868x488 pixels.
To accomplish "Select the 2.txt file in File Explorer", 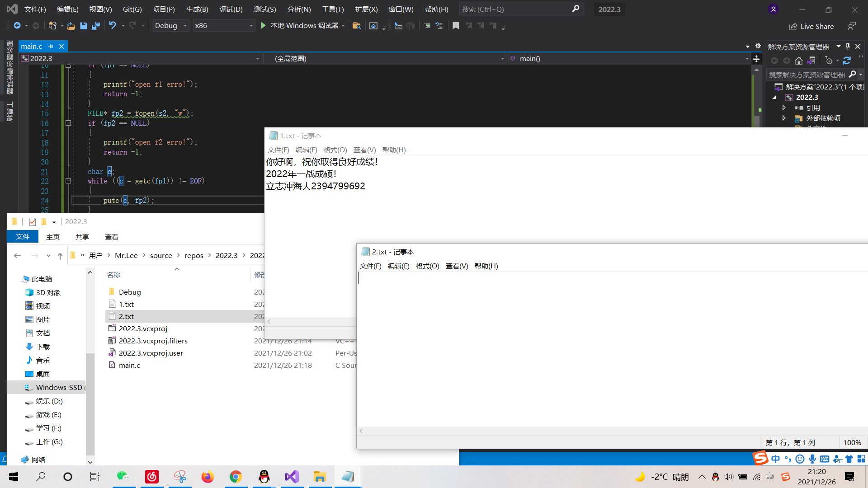I will pyautogui.click(x=126, y=316).
